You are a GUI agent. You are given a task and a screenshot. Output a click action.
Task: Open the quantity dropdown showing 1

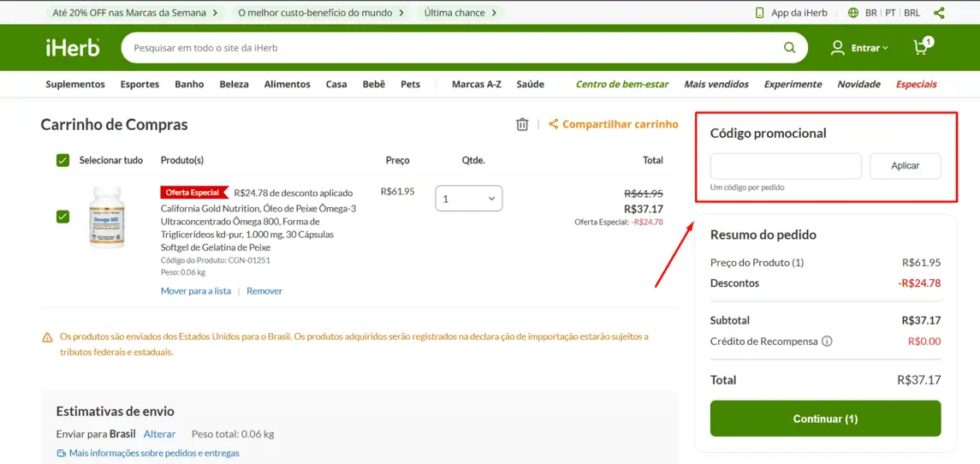[469, 199]
